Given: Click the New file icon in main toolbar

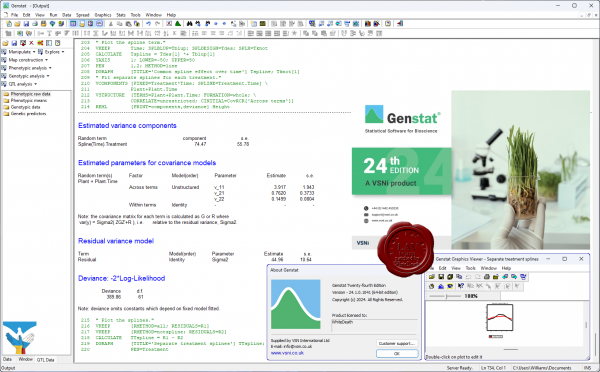Looking at the screenshot, I should (x=8, y=23).
